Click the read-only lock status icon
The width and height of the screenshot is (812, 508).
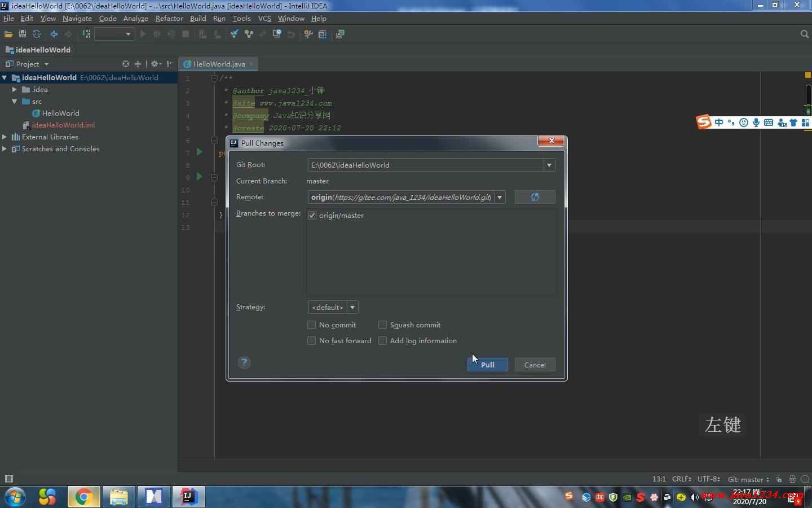pyautogui.click(x=779, y=479)
